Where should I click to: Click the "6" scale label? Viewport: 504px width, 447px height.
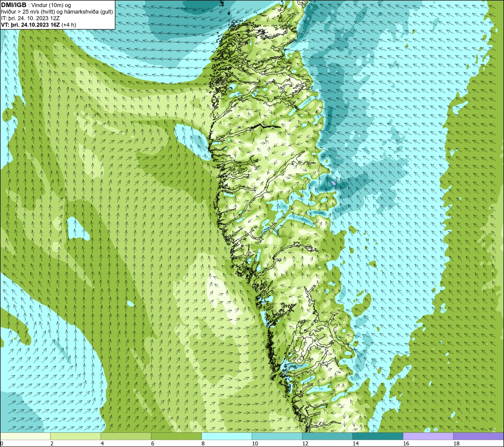[153, 443]
